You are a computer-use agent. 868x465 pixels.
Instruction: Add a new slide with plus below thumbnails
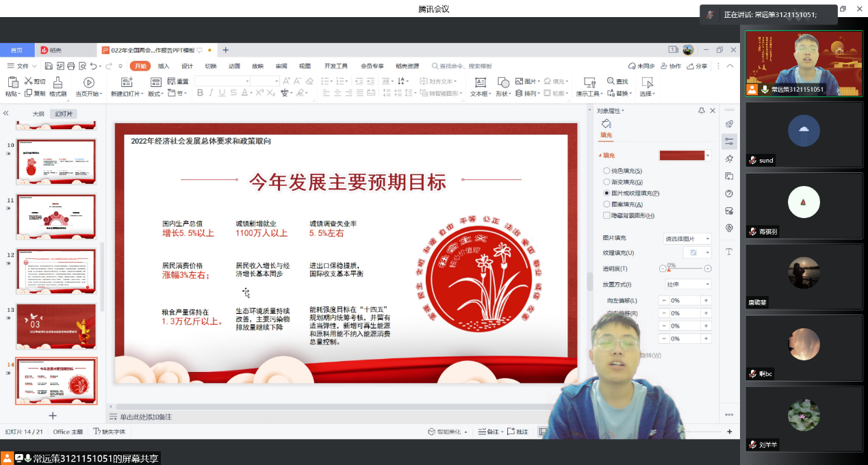click(53, 415)
